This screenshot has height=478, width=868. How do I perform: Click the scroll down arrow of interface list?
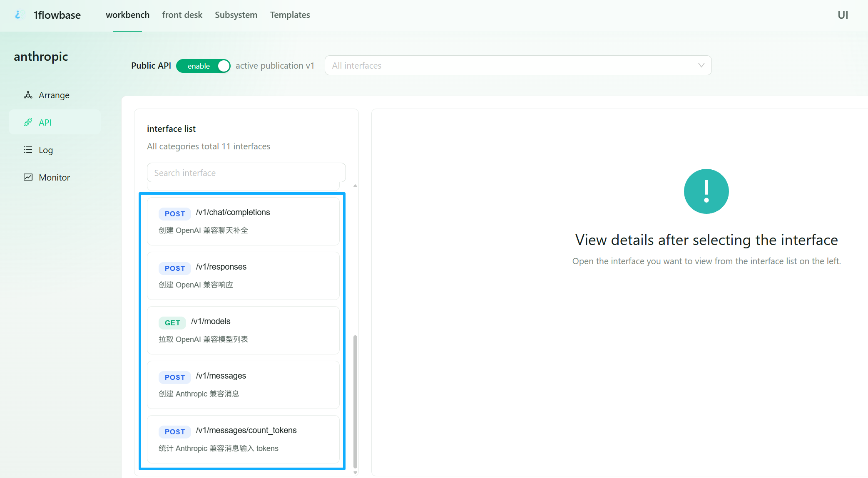point(355,473)
